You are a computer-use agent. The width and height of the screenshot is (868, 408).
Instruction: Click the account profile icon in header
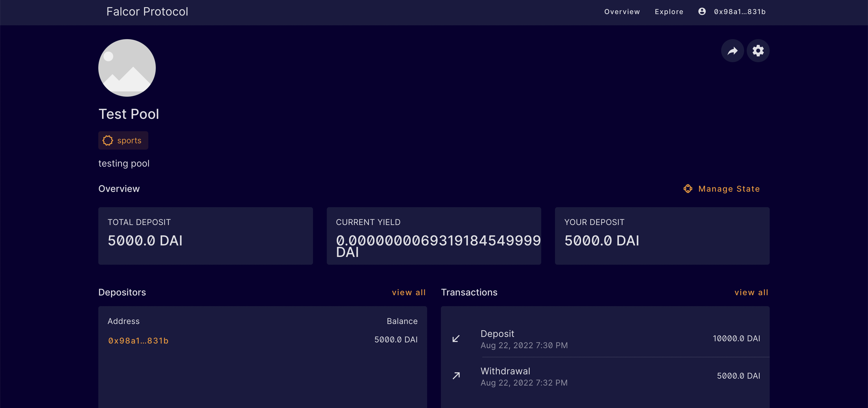coord(702,12)
